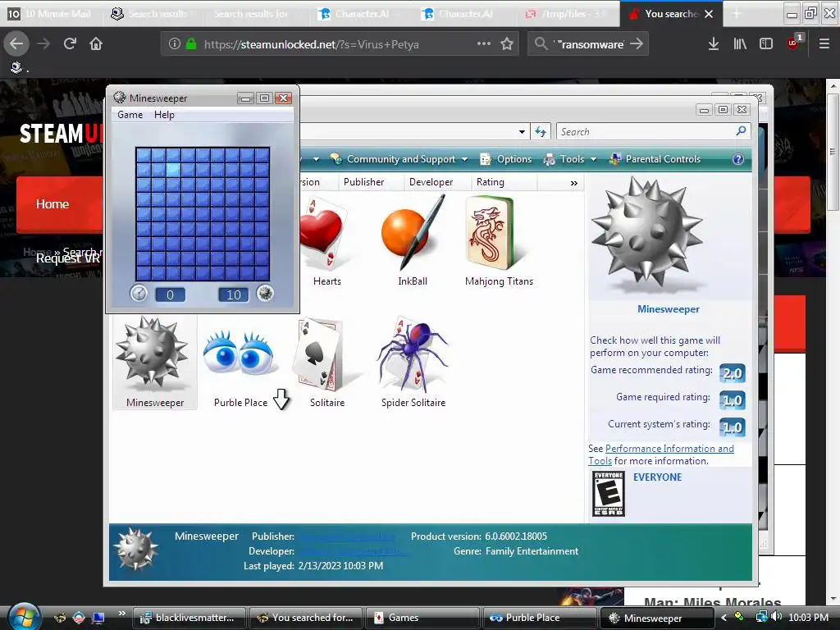
Task: Open the page actions three-dots menu
Action: point(484,44)
